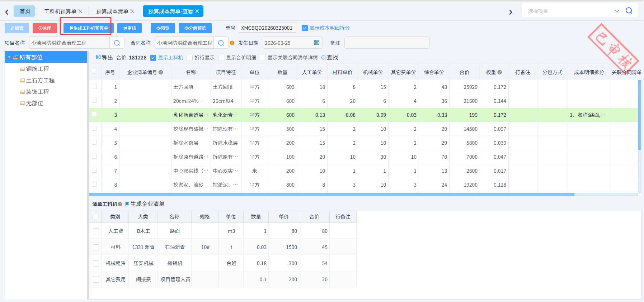The image size is (644, 302).
Task: Click the 备注 input field
Action: pyautogui.click(x=387, y=43)
